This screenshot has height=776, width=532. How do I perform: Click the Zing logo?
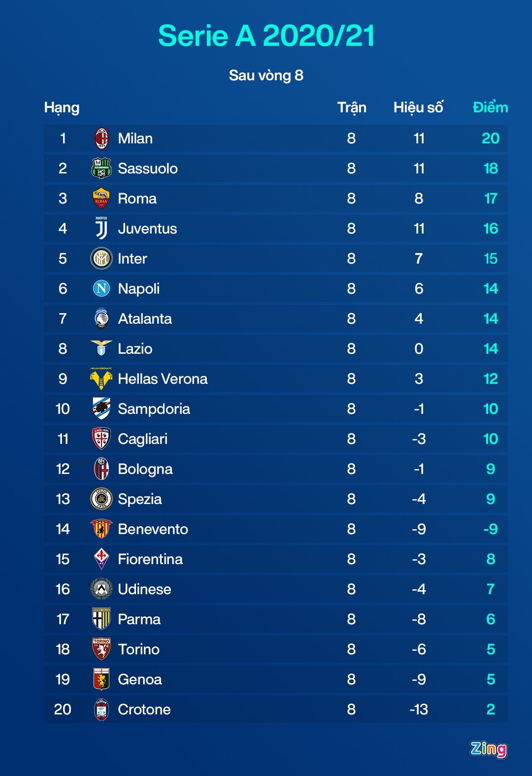(488, 749)
